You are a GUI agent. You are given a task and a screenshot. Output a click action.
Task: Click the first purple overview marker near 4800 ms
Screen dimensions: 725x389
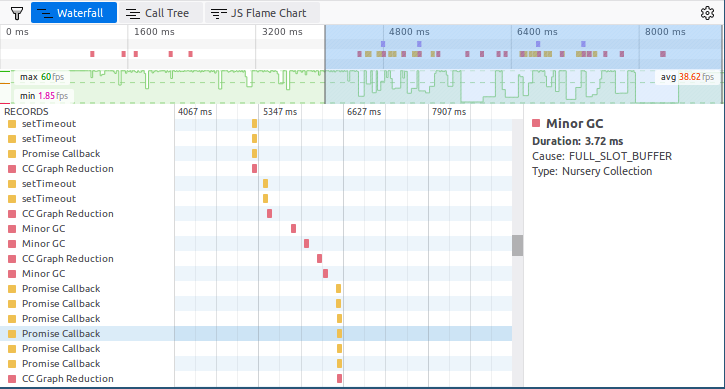coord(383,44)
